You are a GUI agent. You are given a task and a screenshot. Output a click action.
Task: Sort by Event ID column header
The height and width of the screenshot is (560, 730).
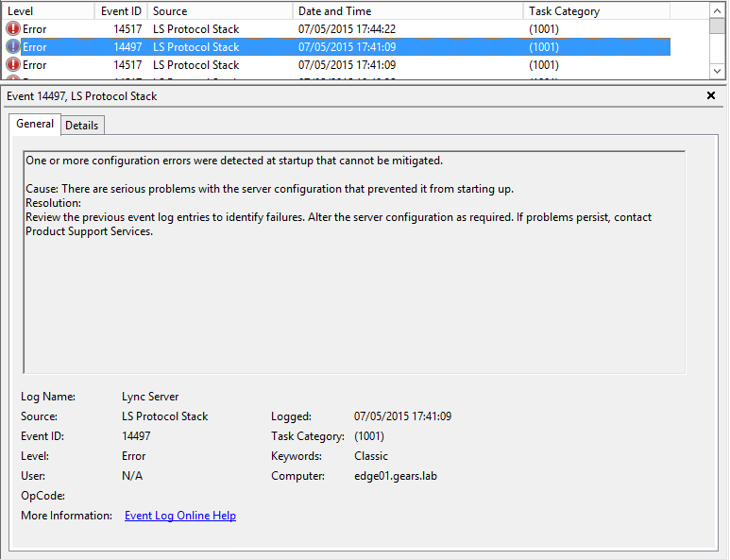[x=121, y=11]
